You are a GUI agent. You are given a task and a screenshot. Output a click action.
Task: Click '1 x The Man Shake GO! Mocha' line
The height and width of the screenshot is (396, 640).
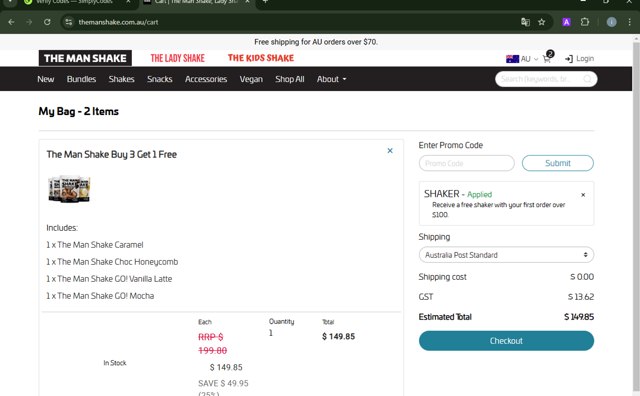pos(100,296)
